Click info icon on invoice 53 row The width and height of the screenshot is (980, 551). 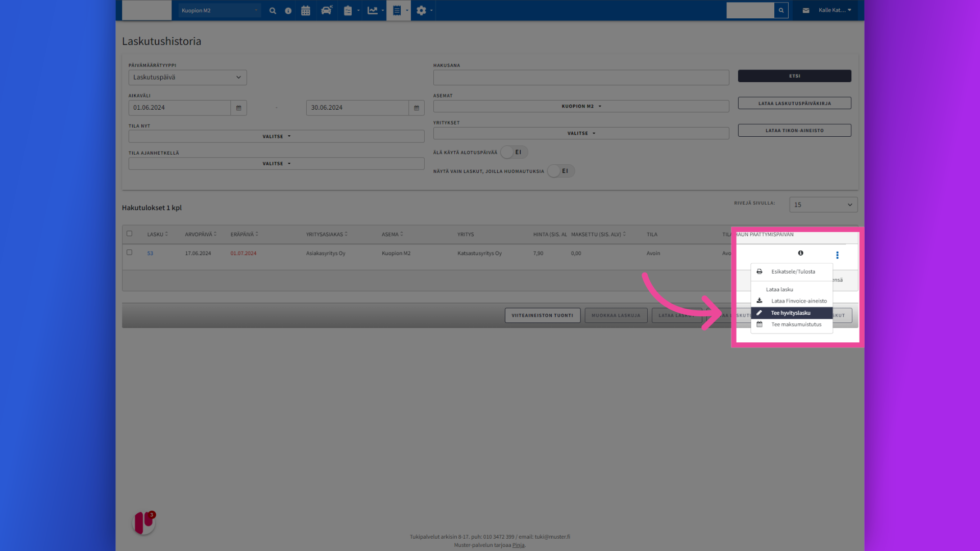click(x=800, y=253)
